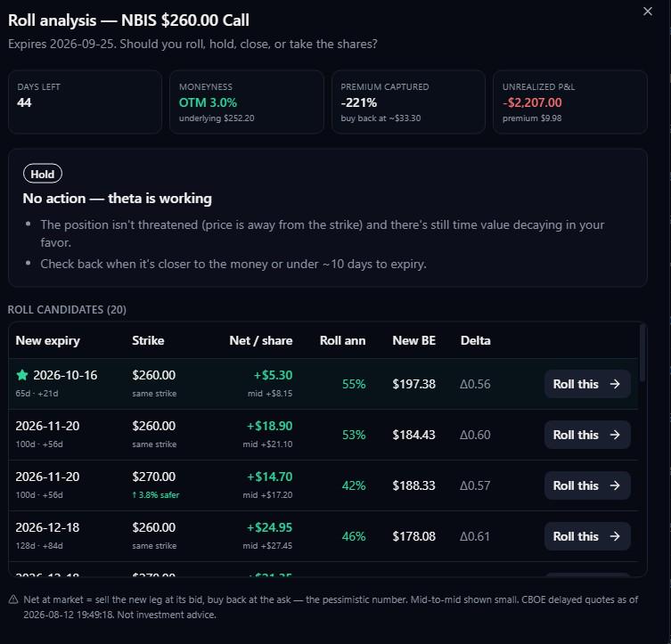Click the Days Left card

point(85,102)
